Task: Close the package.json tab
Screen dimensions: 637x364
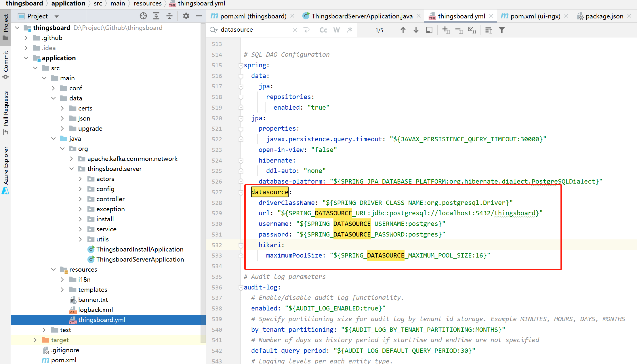Action: pyautogui.click(x=629, y=16)
